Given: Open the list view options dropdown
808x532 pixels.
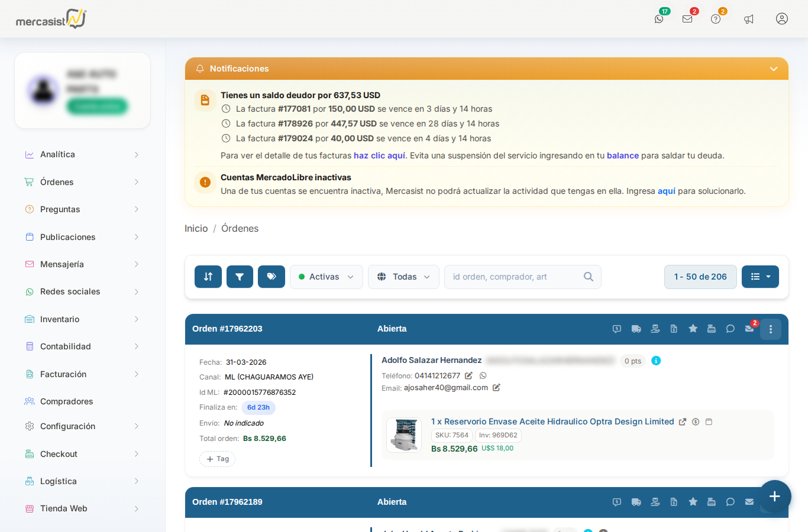Looking at the screenshot, I should (x=760, y=277).
